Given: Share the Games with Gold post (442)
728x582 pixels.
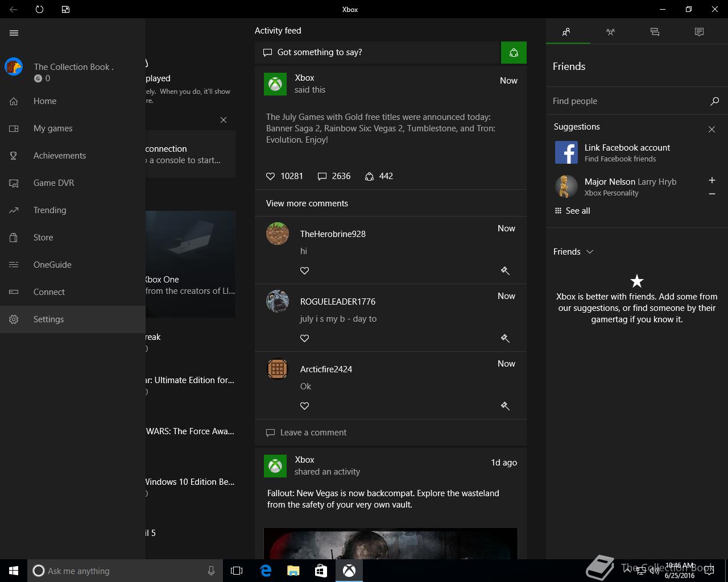Looking at the screenshot, I should [379, 176].
